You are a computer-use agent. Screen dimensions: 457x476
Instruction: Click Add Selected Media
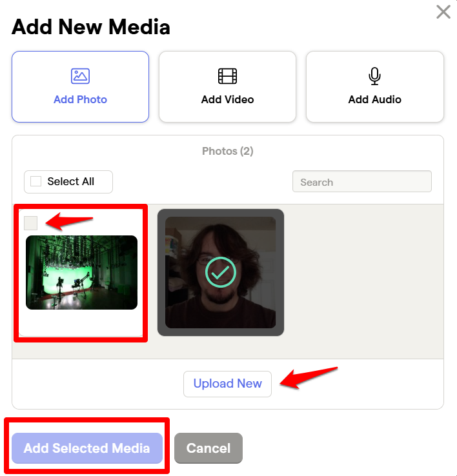point(87,448)
